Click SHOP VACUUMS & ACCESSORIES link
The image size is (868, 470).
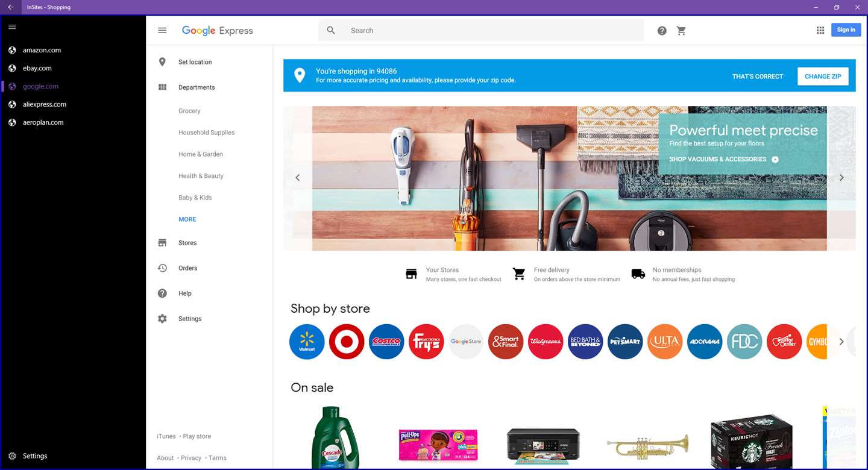tap(723, 159)
